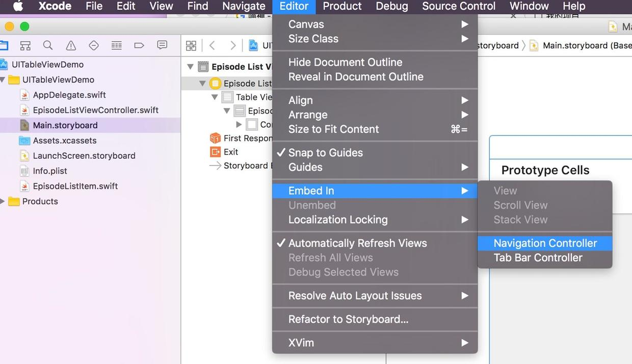Collapse the UITableViewDemo group folder
Screen dimensions: 632x364
click(x=3, y=80)
